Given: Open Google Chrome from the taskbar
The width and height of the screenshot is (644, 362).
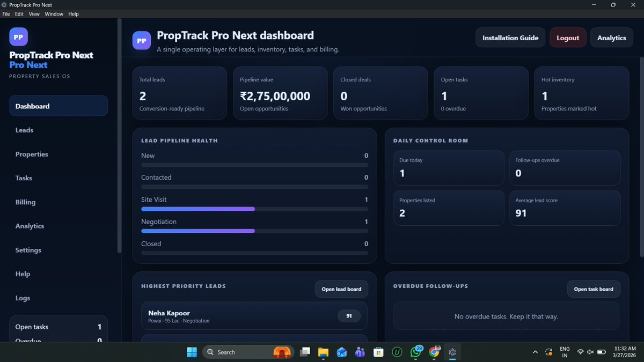Looking at the screenshot, I should coord(434,352).
